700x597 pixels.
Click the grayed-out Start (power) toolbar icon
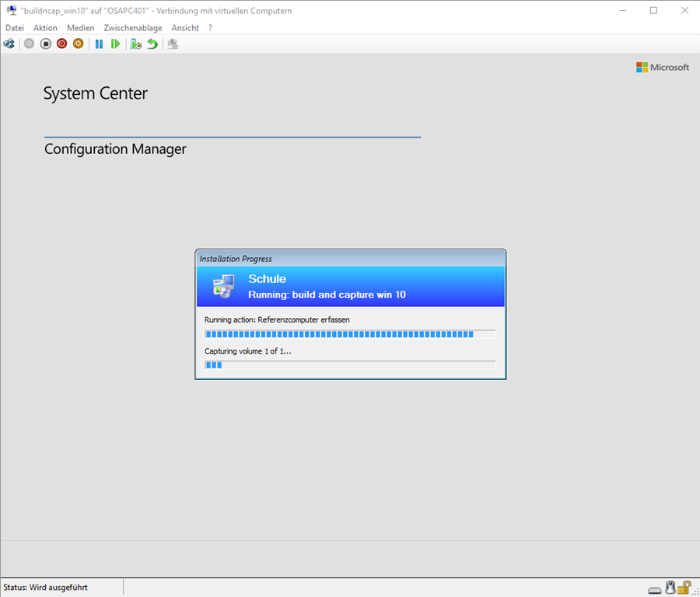coord(29,44)
